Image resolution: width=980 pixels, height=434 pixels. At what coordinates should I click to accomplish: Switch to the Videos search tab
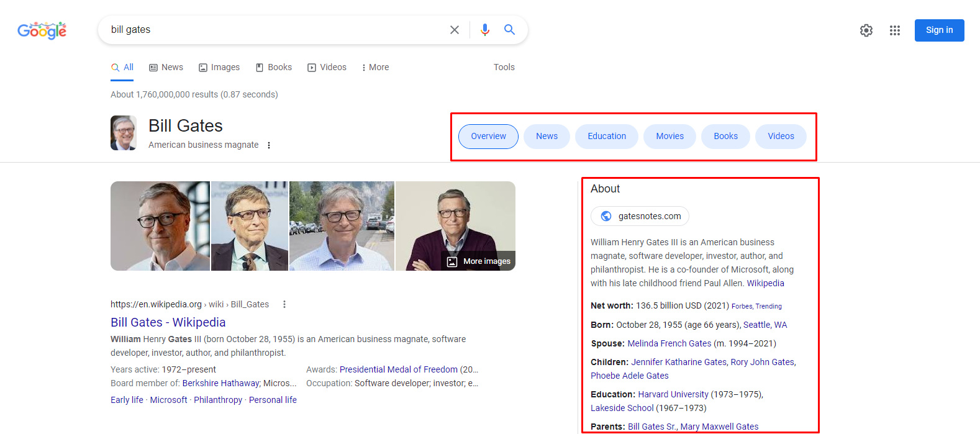[x=327, y=67]
